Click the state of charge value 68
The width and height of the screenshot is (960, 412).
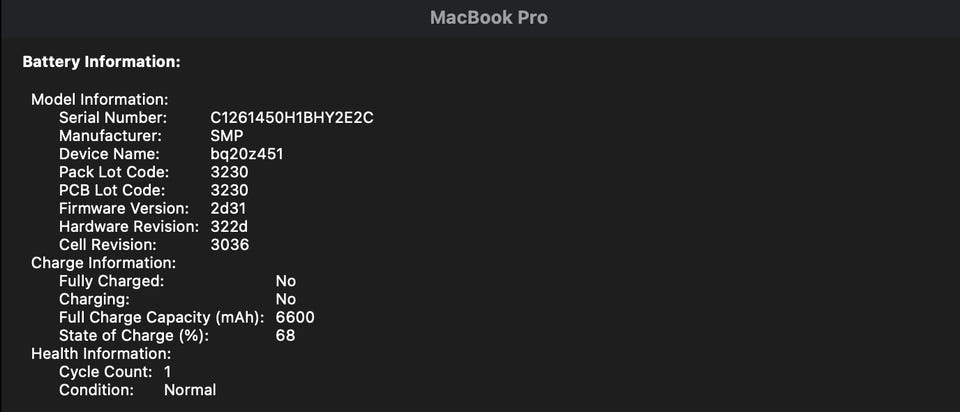point(285,335)
